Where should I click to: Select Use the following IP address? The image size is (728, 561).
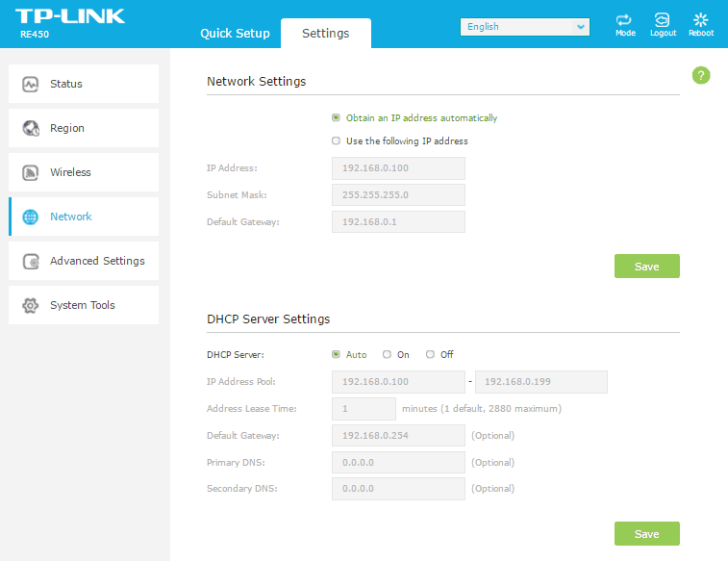click(x=337, y=141)
